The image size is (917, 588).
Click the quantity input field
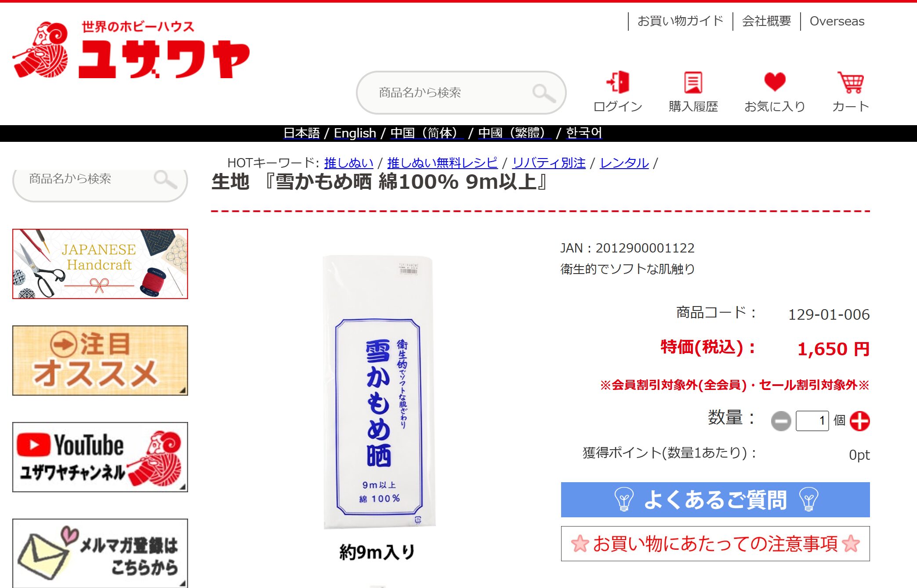812,421
